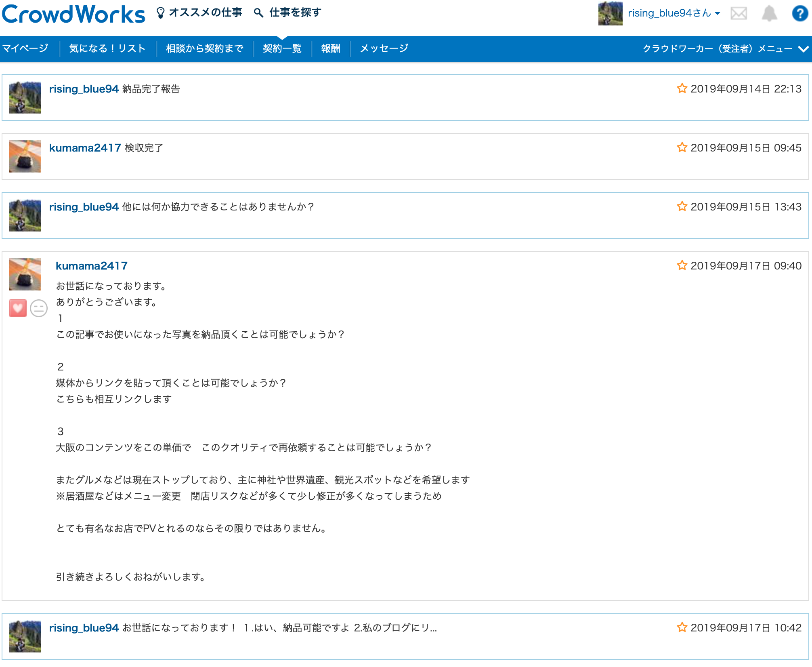Click the magnifier icon beside 仕事を探す
The image size is (812, 667).
(x=258, y=13)
